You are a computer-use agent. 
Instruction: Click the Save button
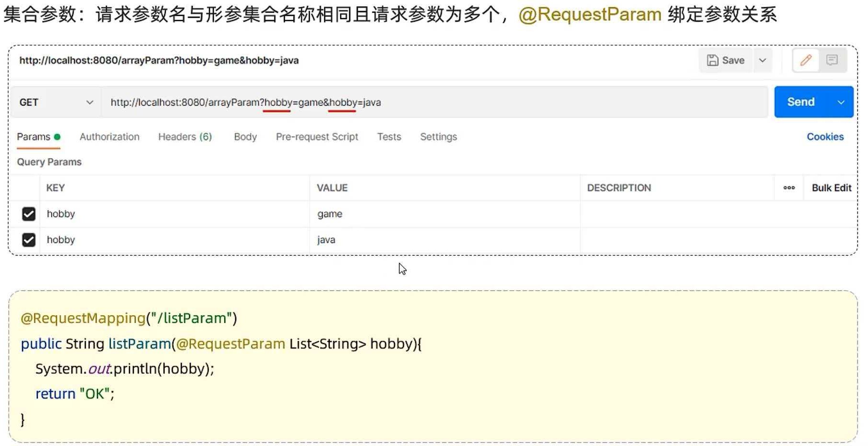click(x=725, y=60)
